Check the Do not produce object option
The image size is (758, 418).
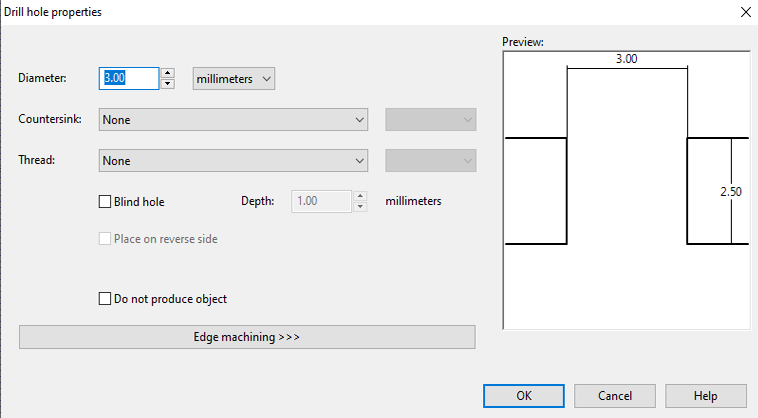pos(106,298)
